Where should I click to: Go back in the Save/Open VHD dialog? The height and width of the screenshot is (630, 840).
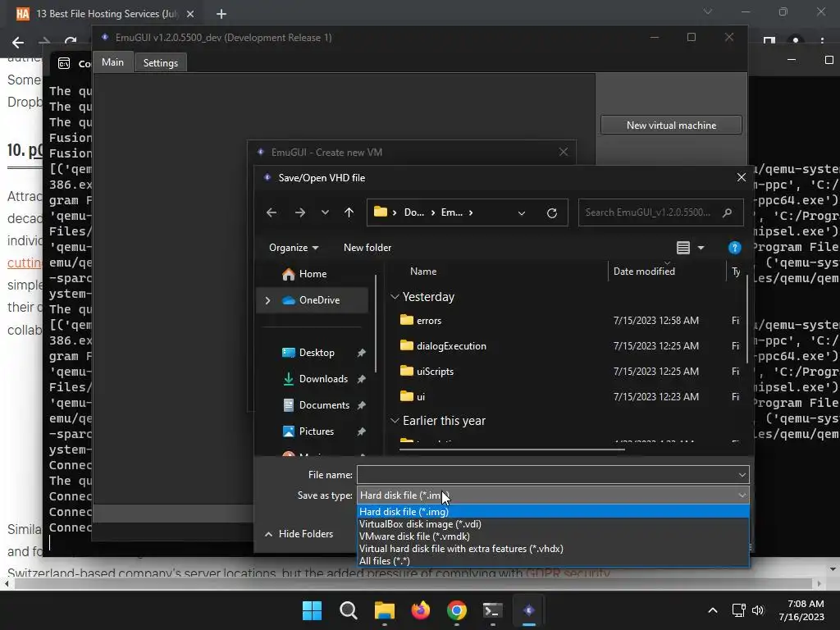[x=272, y=212]
